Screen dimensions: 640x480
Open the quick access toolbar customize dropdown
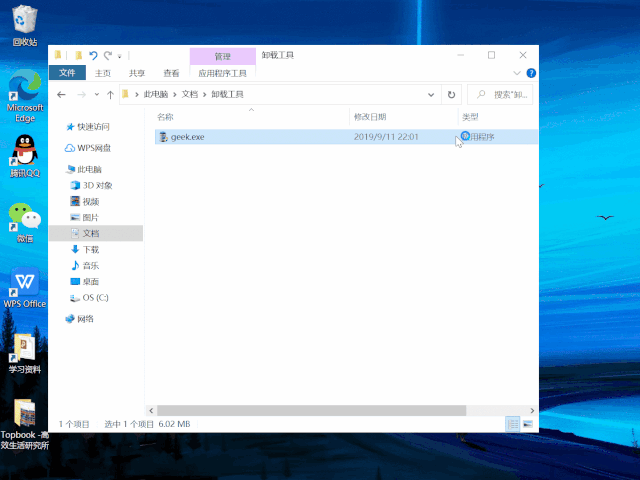pyautogui.click(x=120, y=56)
